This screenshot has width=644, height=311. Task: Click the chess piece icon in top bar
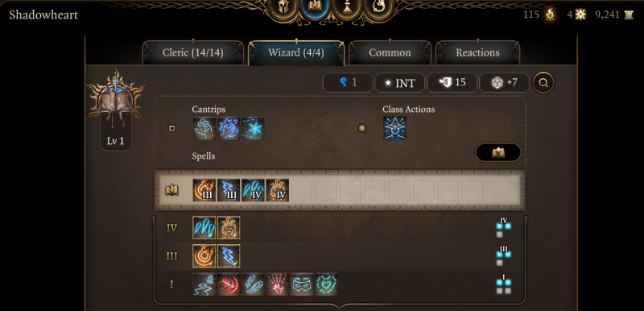pyautogui.click(x=347, y=7)
